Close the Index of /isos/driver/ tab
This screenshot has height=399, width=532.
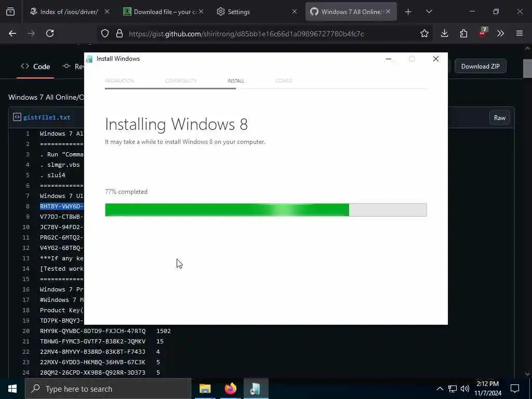tap(107, 11)
